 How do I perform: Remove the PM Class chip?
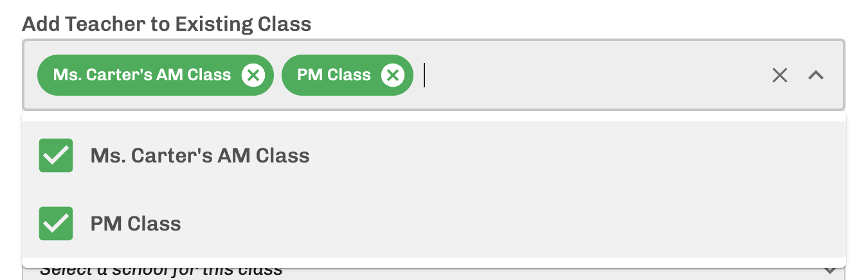coord(393,75)
